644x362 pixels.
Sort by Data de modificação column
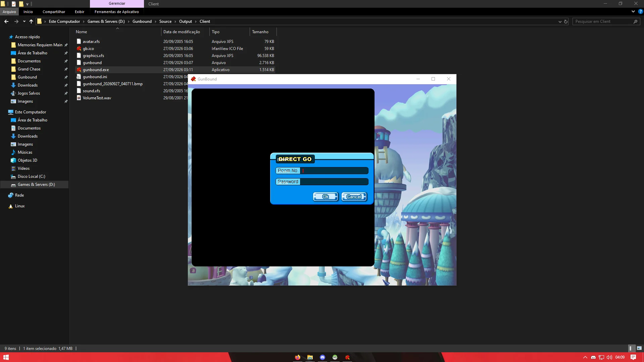point(185,32)
